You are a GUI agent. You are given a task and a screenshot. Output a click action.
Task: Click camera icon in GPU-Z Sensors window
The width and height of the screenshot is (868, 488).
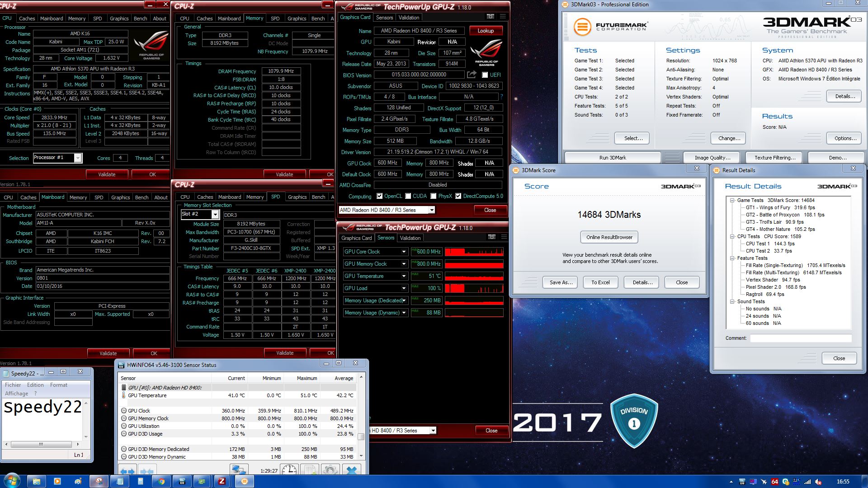pos(492,237)
